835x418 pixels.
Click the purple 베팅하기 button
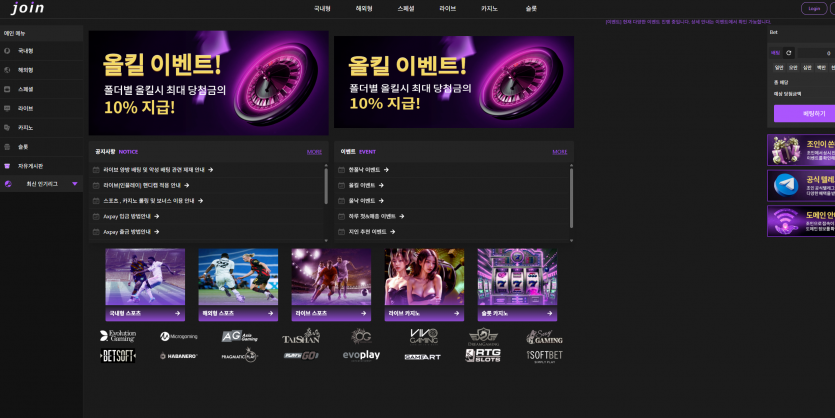[x=804, y=113]
